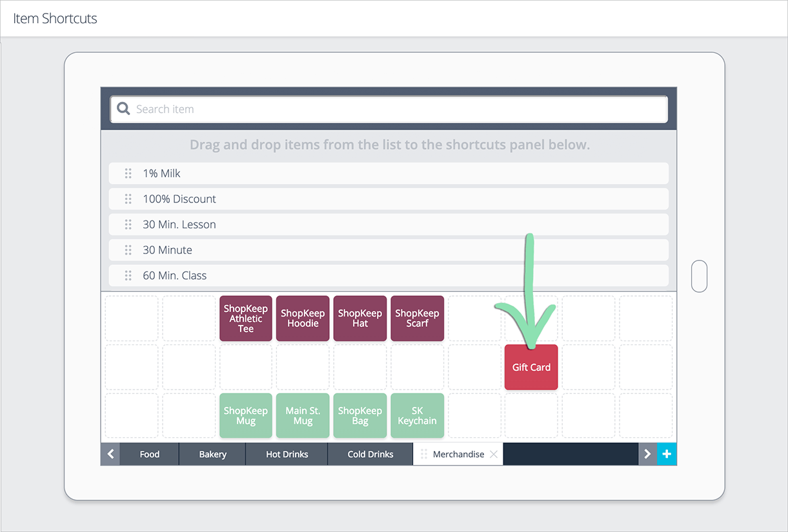
Task: Go to the Cold Drinks tab
Action: (370, 454)
